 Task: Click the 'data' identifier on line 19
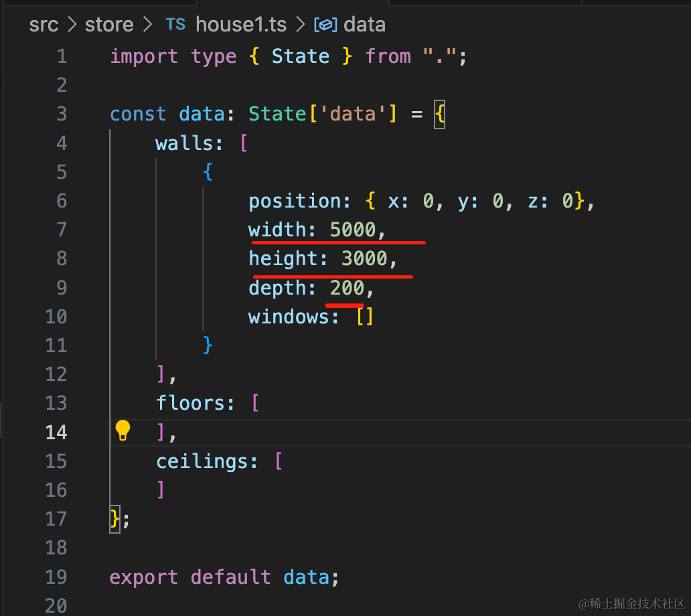pyautogui.click(x=306, y=576)
